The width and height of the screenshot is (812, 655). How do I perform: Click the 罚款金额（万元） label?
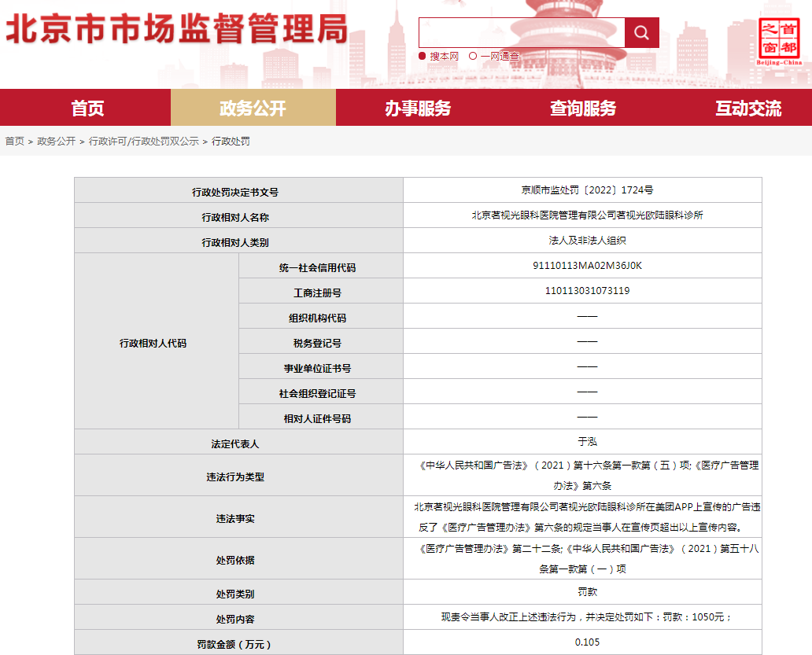pyautogui.click(x=235, y=645)
